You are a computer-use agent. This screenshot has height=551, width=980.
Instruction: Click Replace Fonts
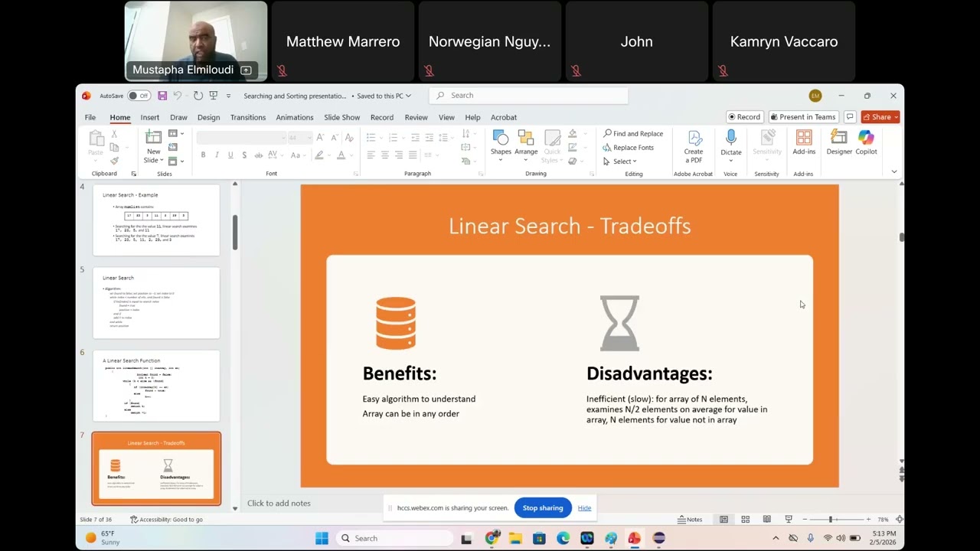(x=629, y=148)
